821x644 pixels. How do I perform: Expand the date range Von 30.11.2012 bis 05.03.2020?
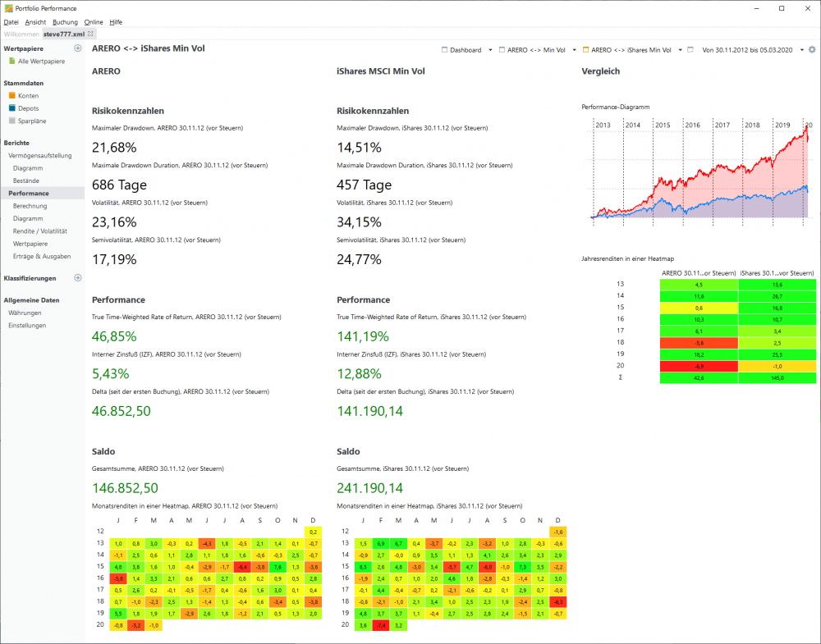[801, 49]
